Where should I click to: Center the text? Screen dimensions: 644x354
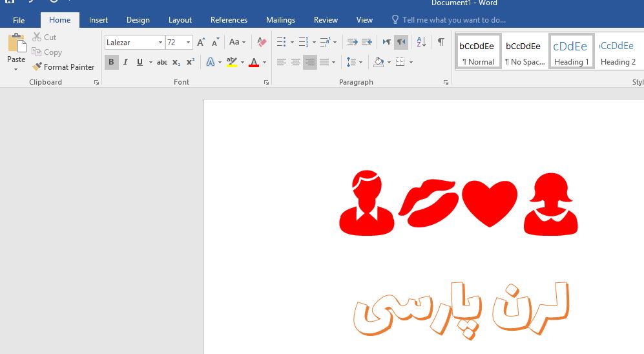[296, 63]
